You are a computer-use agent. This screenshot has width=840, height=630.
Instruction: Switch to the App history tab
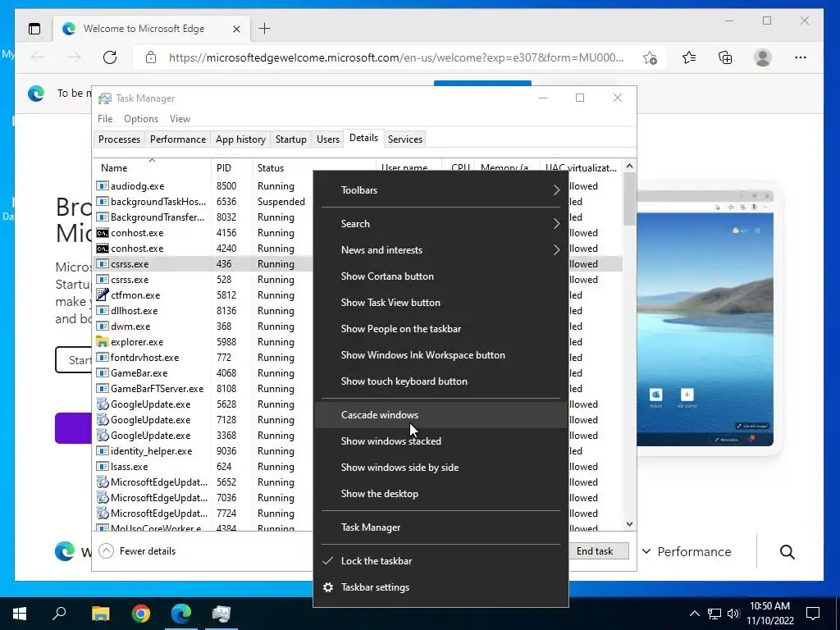(x=240, y=139)
